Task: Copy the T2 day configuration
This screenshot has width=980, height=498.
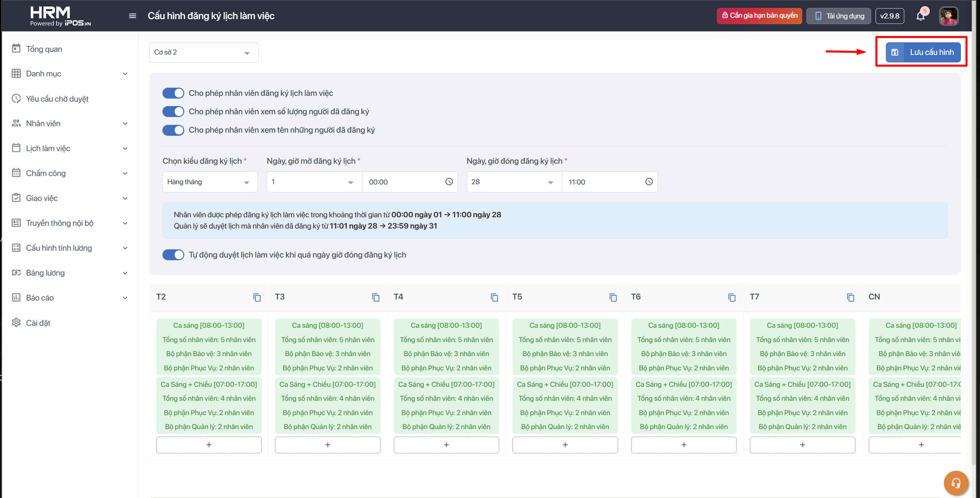Action: [x=257, y=297]
